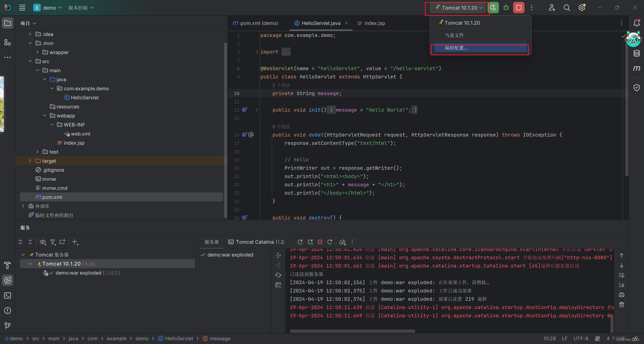
Task: Open the Debug restart icon in Services panel
Action: coord(310,242)
